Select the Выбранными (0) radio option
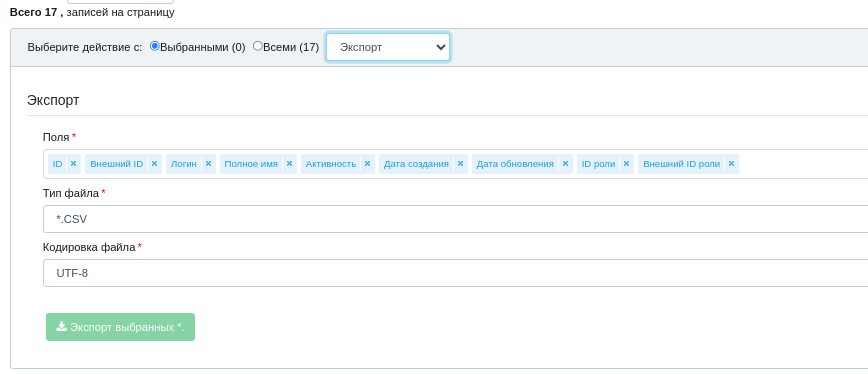868x374 pixels. [x=155, y=46]
